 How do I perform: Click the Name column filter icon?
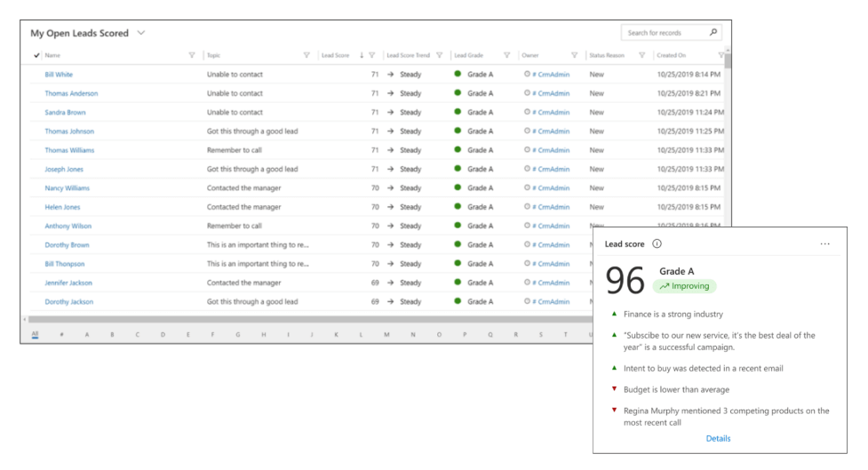192,55
